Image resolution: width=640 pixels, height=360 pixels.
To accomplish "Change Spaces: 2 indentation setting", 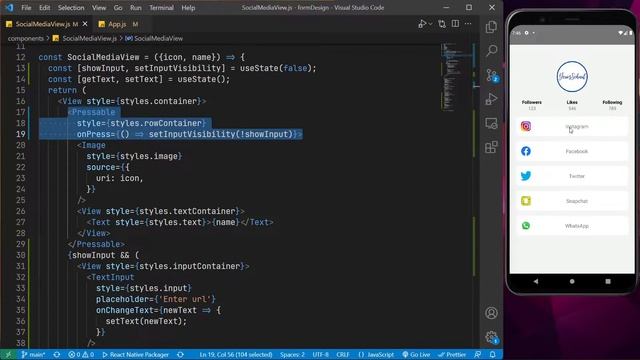I will click(292, 355).
